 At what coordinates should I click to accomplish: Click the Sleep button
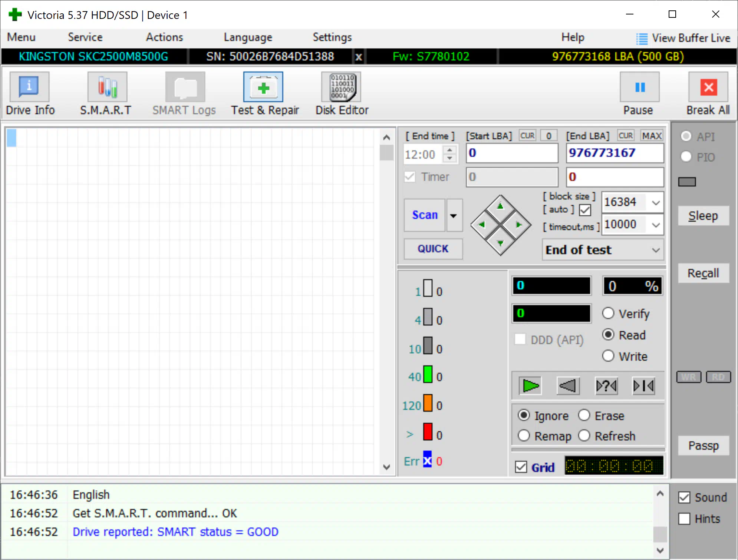(x=703, y=216)
